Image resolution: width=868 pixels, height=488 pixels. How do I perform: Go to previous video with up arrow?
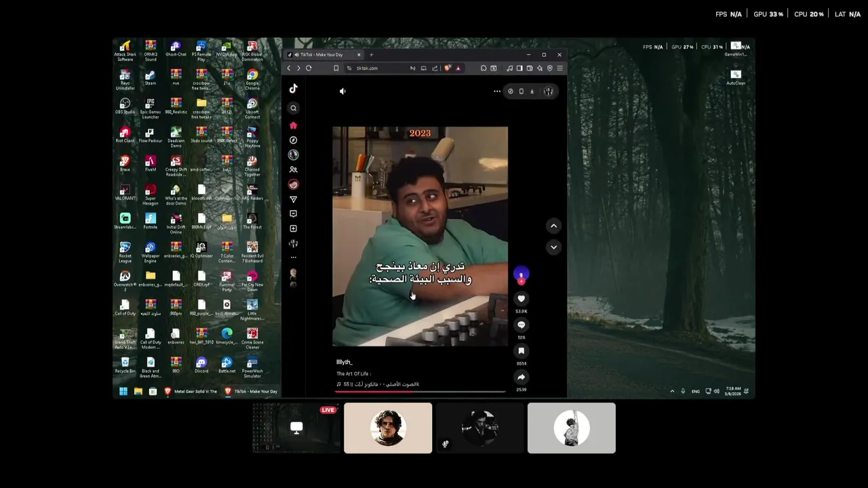tap(553, 226)
